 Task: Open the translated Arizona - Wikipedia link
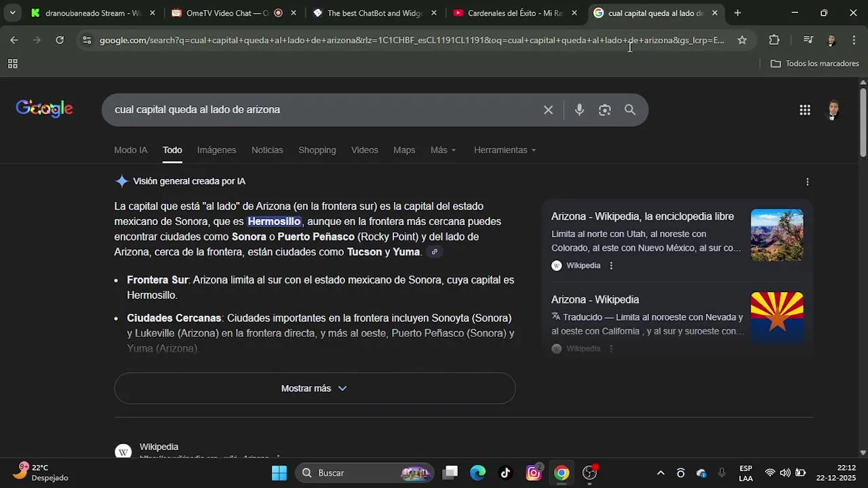tap(595, 300)
